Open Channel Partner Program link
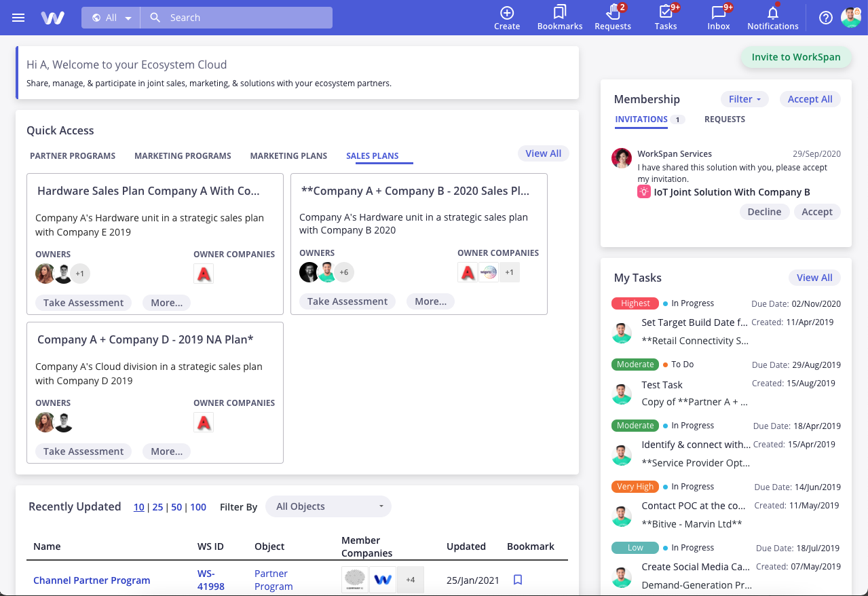This screenshot has height=596, width=868. [92, 580]
